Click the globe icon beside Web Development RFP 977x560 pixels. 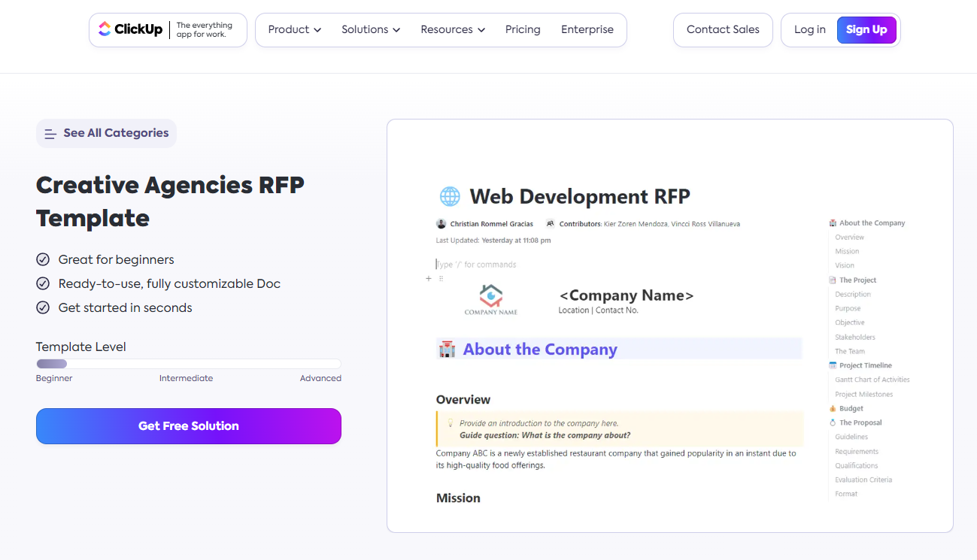pos(450,196)
